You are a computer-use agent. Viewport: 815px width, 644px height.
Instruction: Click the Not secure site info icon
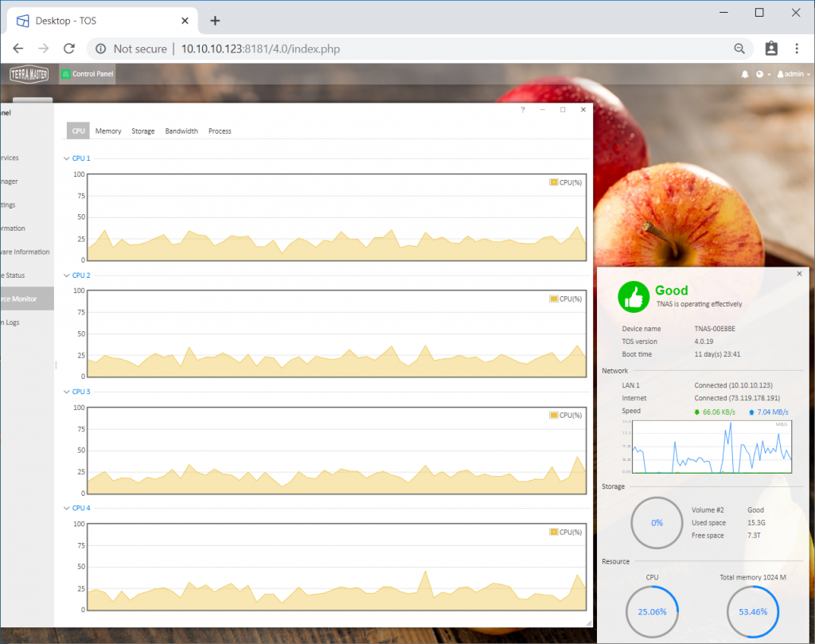(x=101, y=49)
